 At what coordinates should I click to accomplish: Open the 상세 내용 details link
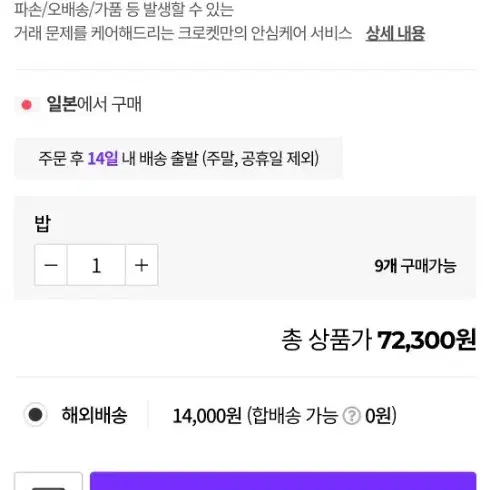tap(395, 33)
